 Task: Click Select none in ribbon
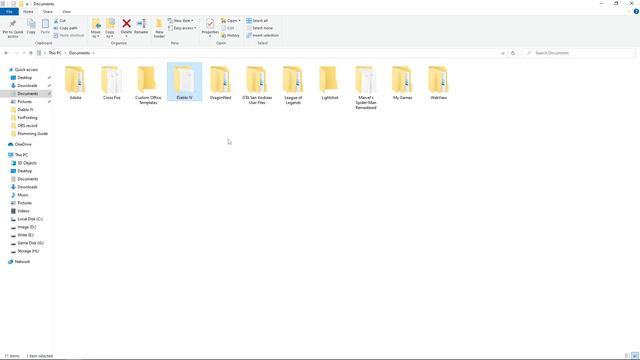coord(259,28)
